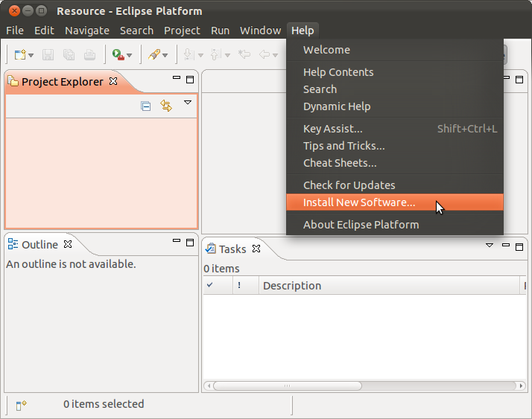
Task: Open the Back navigation history dropdown
Action: [x=275, y=55]
